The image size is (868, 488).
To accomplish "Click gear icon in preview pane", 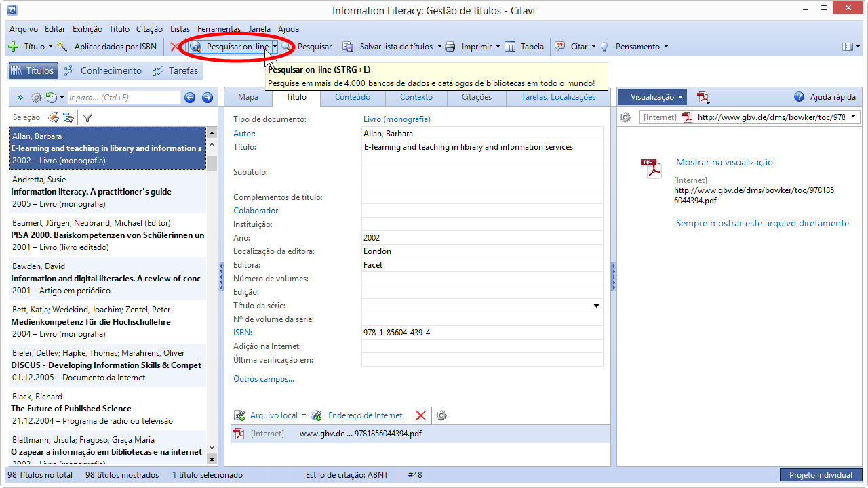I will tap(625, 117).
